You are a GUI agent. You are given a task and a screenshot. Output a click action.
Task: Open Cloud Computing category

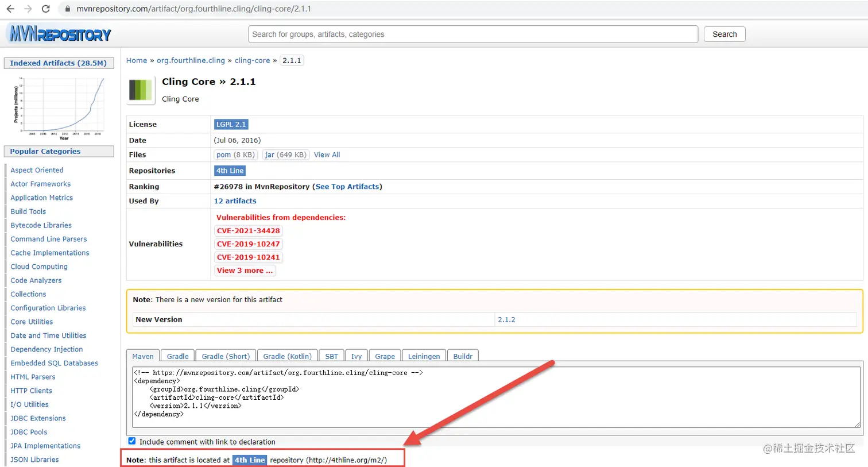click(39, 267)
